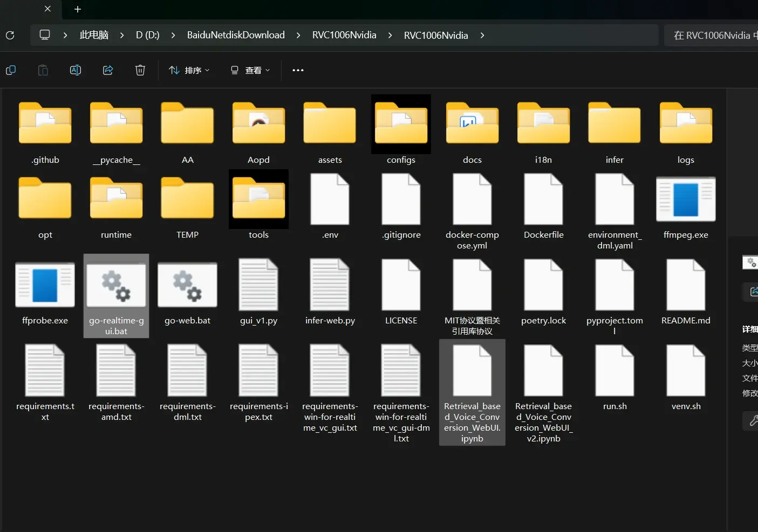Click the Copy icon in toolbar

(11, 70)
